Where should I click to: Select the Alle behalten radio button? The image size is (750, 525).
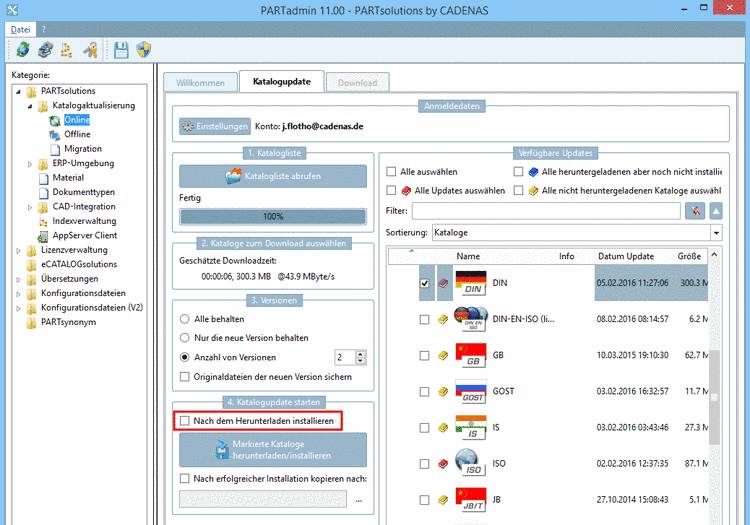185,319
